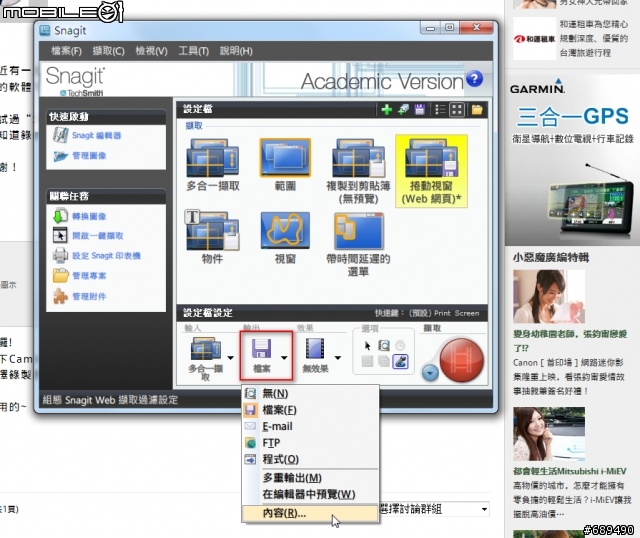Toggle the keep links option icon
The image size is (640, 538).
point(367,361)
